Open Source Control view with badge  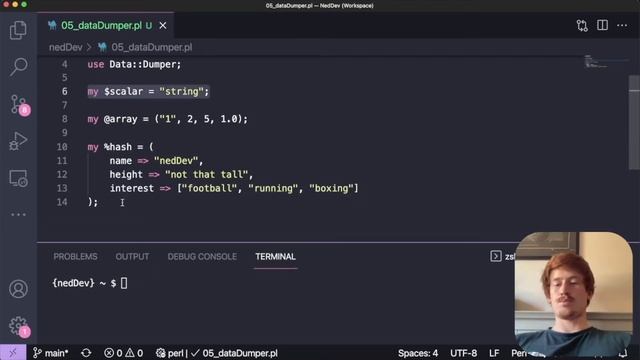(x=18, y=104)
